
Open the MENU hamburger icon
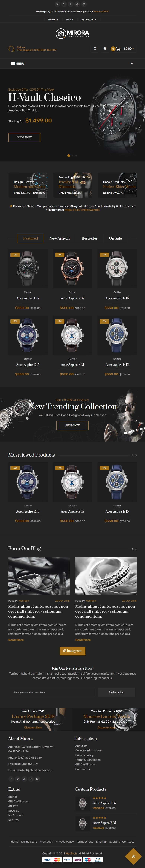tap(13, 63)
